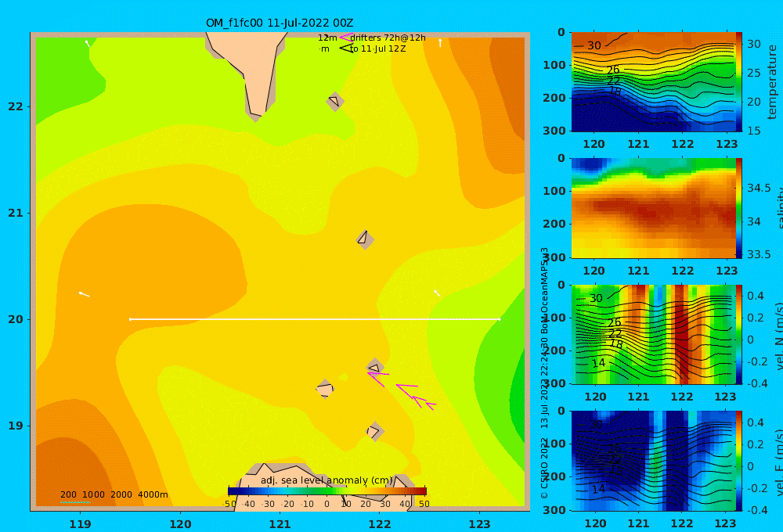Click the 'temperature' axis label
The height and width of the screenshot is (532, 783).
pos(772,82)
